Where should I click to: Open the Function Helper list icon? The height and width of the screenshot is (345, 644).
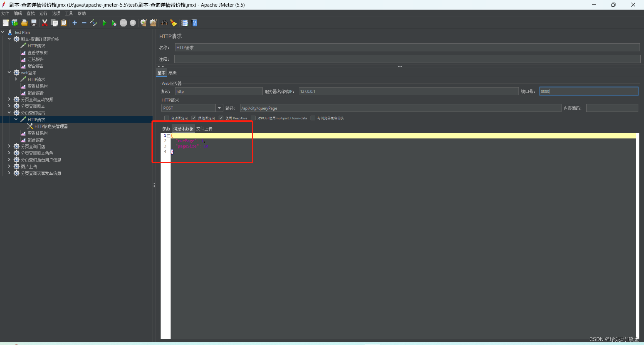point(184,23)
